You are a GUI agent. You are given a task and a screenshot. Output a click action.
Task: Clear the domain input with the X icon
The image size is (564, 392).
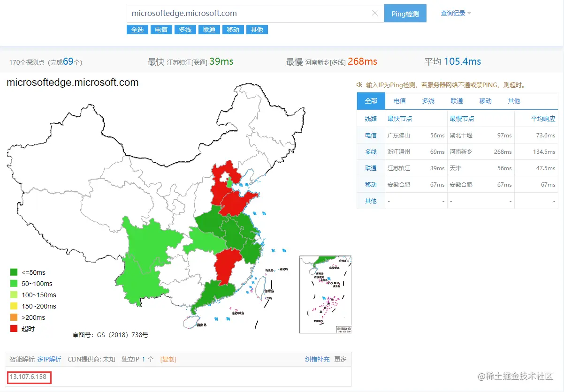coord(374,13)
